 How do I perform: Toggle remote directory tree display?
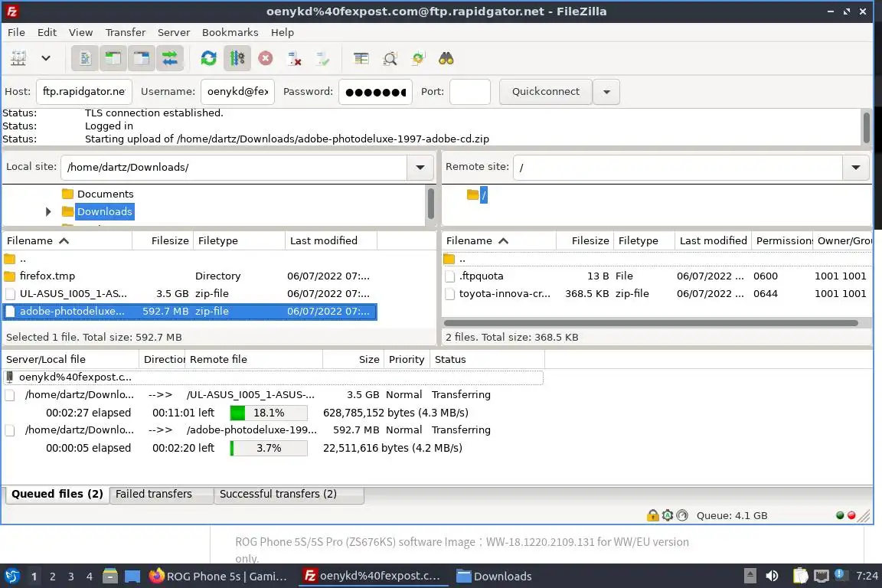coord(141,58)
